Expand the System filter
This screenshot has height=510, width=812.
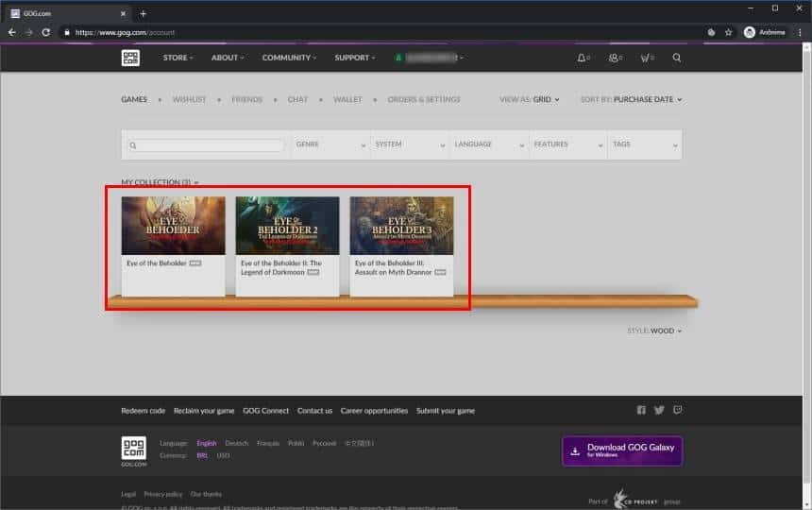click(410, 144)
